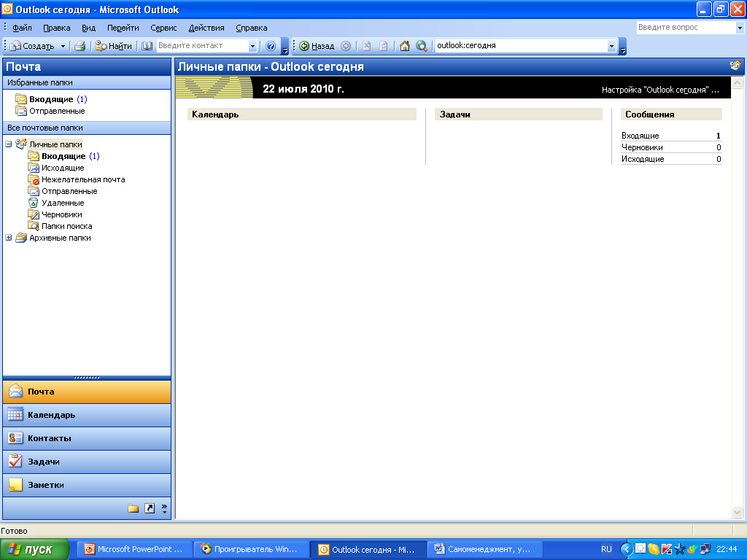The height and width of the screenshot is (560, 747).
Task: Open the Удаленные folder
Action: (55, 203)
